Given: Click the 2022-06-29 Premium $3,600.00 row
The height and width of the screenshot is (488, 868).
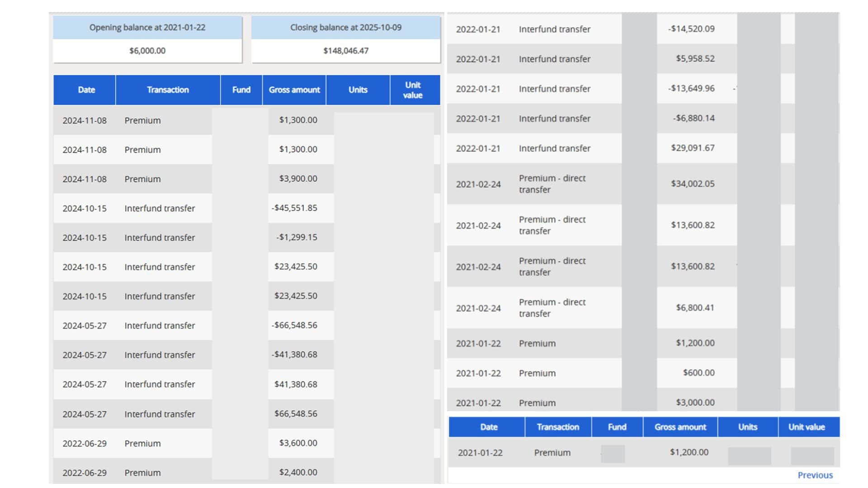Looking at the screenshot, I should (x=142, y=443).
